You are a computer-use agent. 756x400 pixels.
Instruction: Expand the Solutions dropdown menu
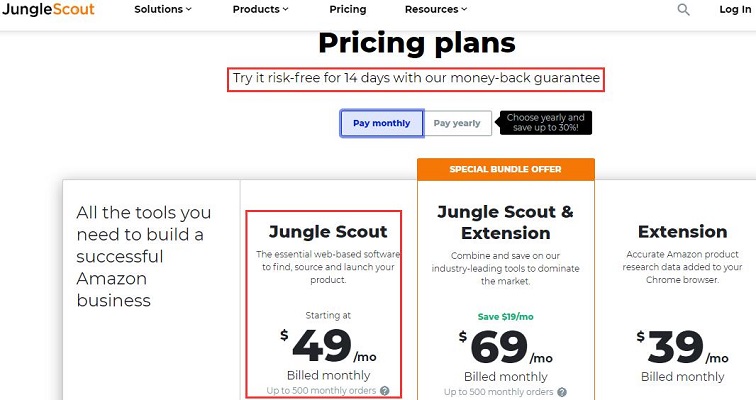click(x=164, y=10)
